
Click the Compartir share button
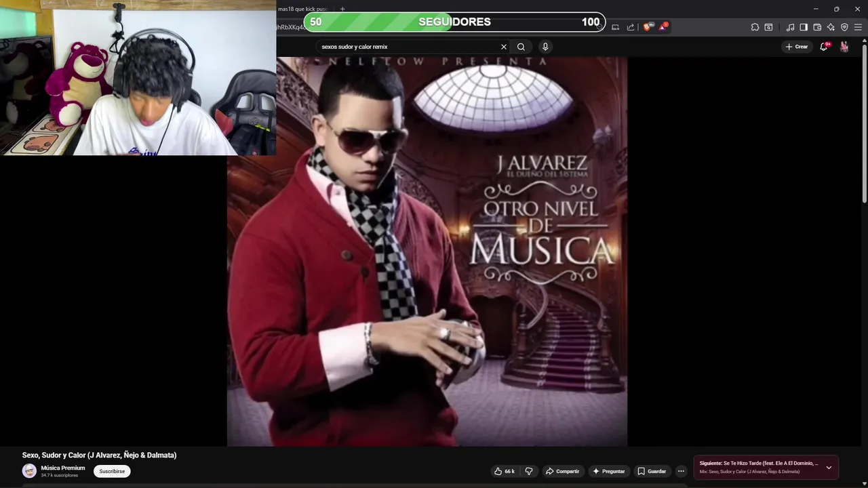(563, 471)
